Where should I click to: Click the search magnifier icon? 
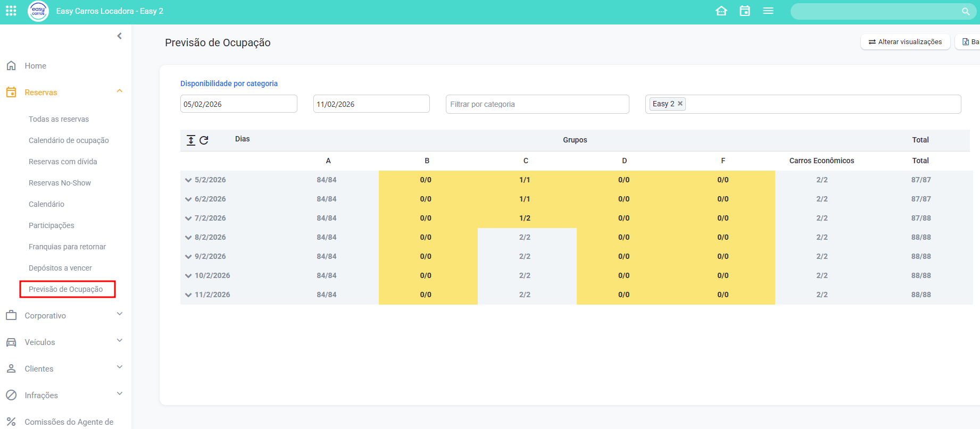click(x=966, y=11)
